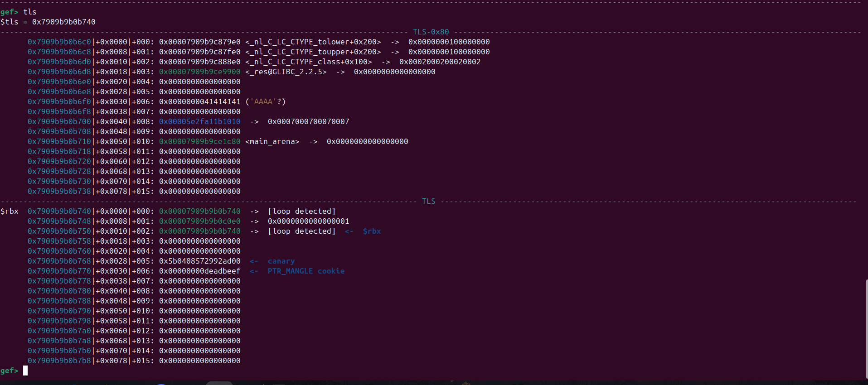Click the _res@GLIBC_2.2.5 symbol
Image resolution: width=868 pixels, height=385 pixels.
(x=286, y=72)
